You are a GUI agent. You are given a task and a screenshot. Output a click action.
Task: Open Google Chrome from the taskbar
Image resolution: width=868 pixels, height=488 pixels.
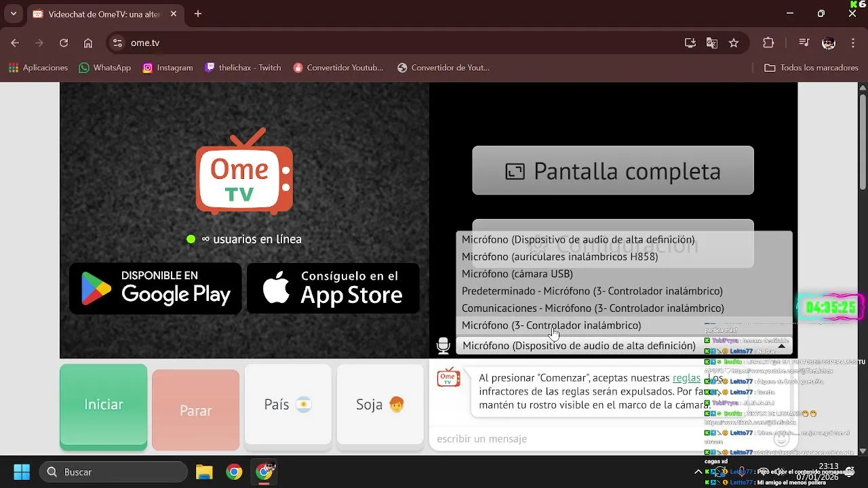point(234,472)
